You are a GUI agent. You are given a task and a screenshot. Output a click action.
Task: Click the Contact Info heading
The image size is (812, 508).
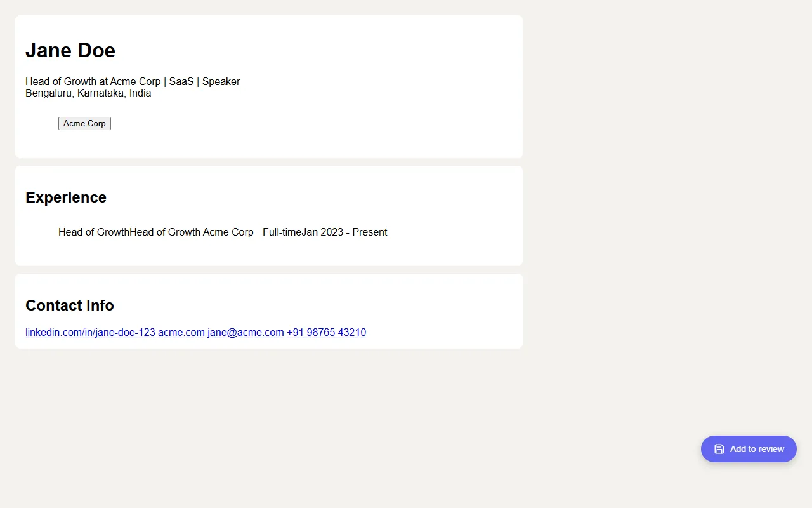[70, 305]
